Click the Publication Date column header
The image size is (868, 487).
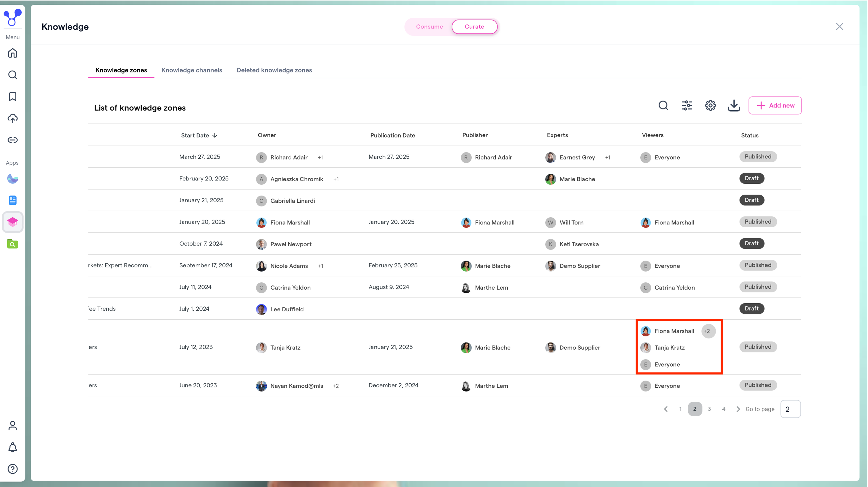[392, 135]
